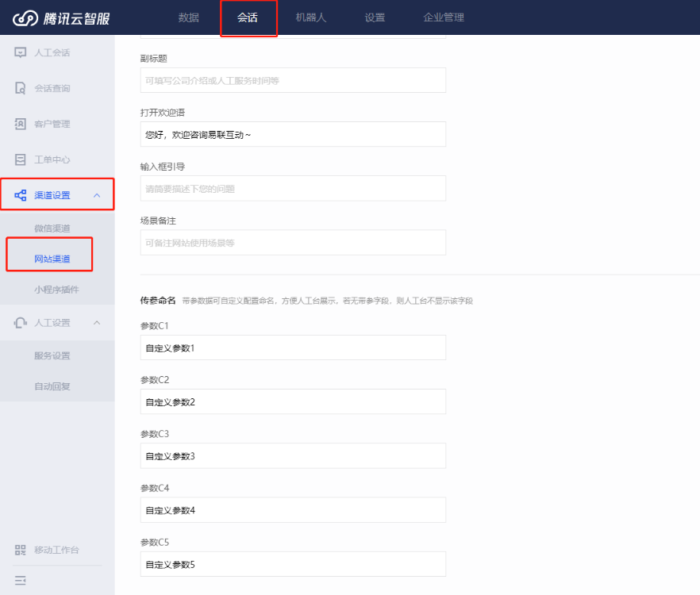
Task: Focus the 参数C3 input field
Action: 293,456
